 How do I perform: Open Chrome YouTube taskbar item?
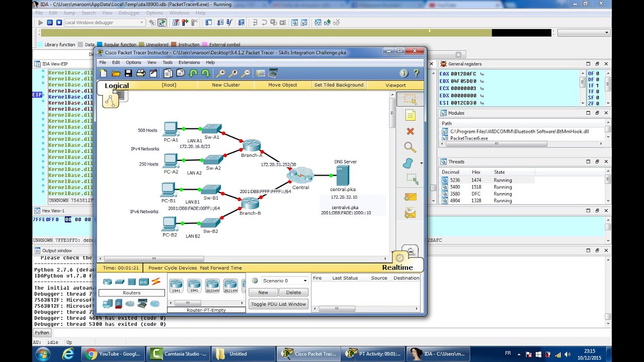tap(113, 353)
